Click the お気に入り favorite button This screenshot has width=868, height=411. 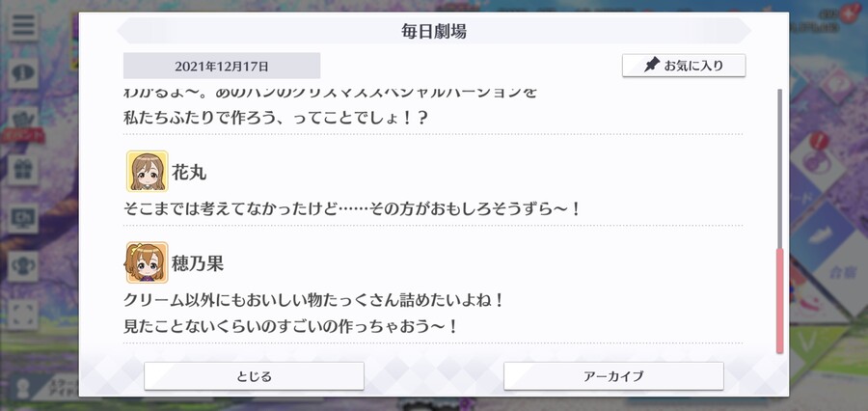(684, 66)
